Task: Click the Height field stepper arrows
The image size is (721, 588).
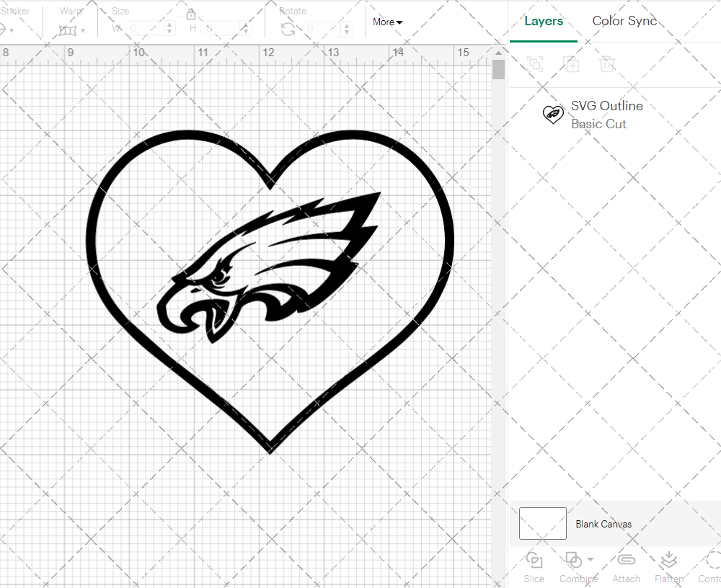Action: pyautogui.click(x=247, y=29)
